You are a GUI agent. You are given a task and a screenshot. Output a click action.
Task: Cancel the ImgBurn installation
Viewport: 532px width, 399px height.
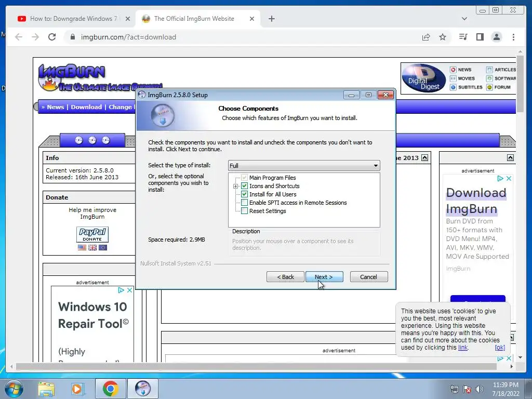(x=368, y=277)
